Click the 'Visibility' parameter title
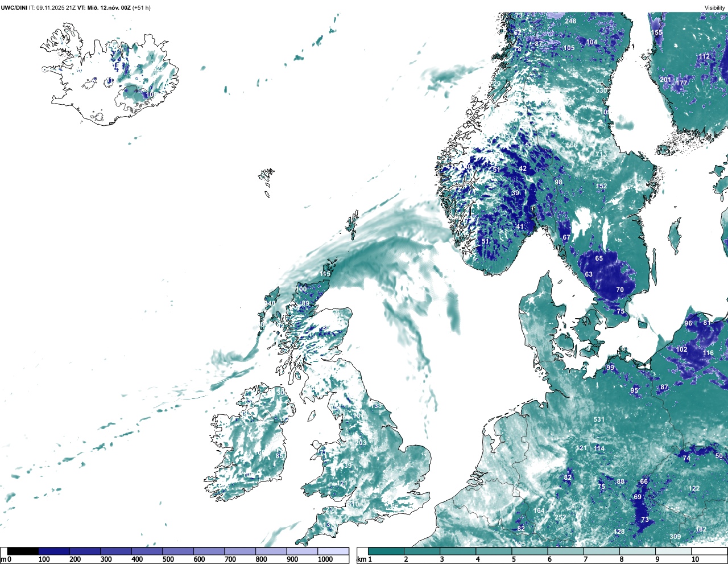The width and height of the screenshot is (728, 564). point(715,7)
